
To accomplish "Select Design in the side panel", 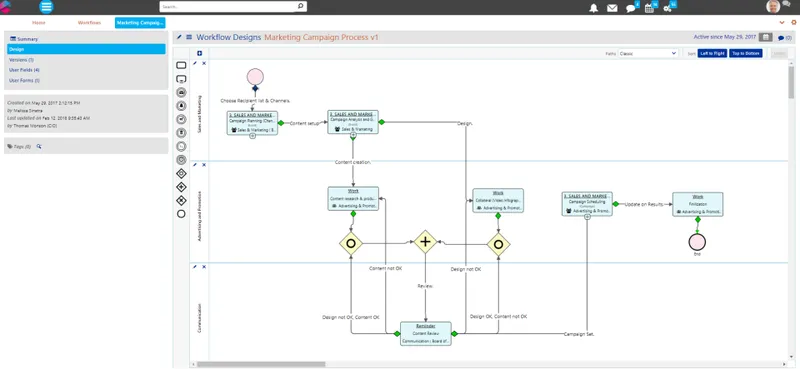I will [x=86, y=49].
